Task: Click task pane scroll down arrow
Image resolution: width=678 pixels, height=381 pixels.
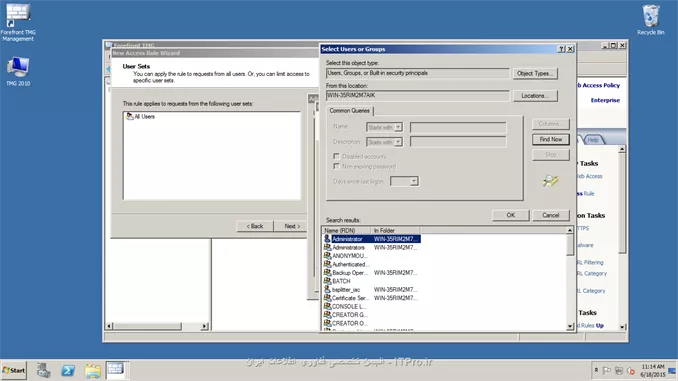Action: pyautogui.click(x=622, y=327)
